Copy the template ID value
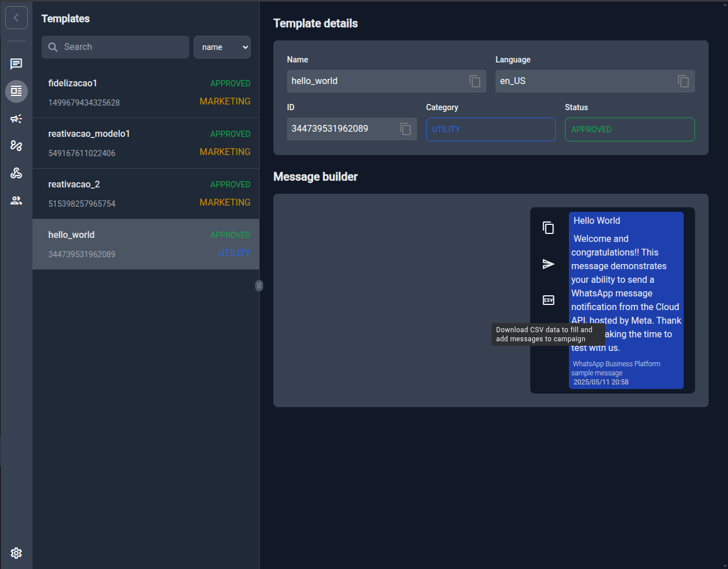The height and width of the screenshot is (569, 728). coord(405,129)
